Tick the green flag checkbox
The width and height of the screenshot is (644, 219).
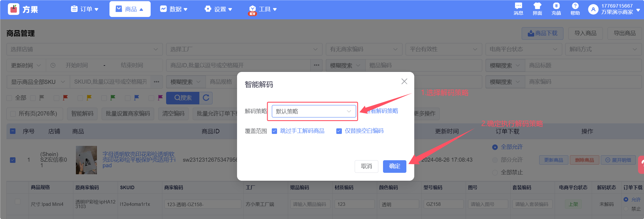[104, 98]
